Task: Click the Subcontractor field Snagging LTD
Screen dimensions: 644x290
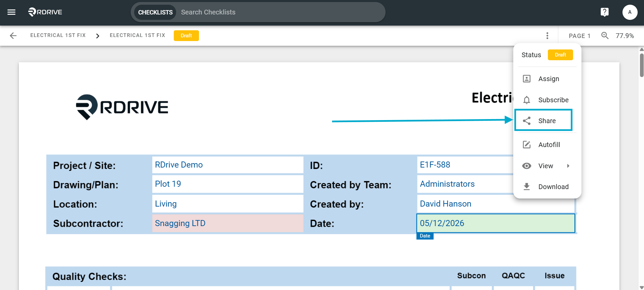Action: pos(228,223)
